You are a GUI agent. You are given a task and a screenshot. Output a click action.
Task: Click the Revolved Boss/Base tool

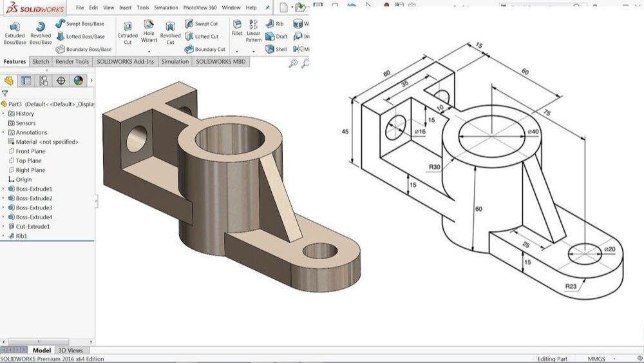point(41,32)
